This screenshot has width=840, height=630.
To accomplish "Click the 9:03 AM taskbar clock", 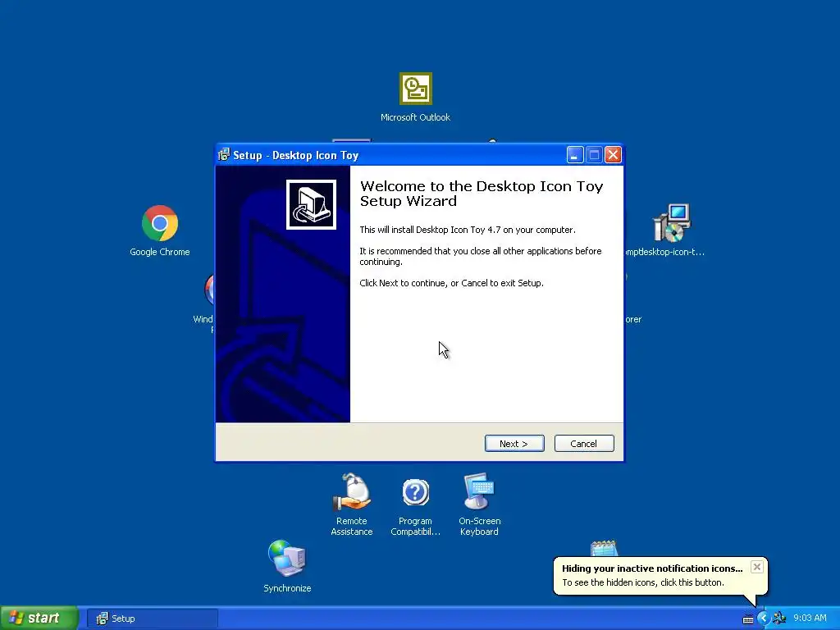I will coord(810,619).
